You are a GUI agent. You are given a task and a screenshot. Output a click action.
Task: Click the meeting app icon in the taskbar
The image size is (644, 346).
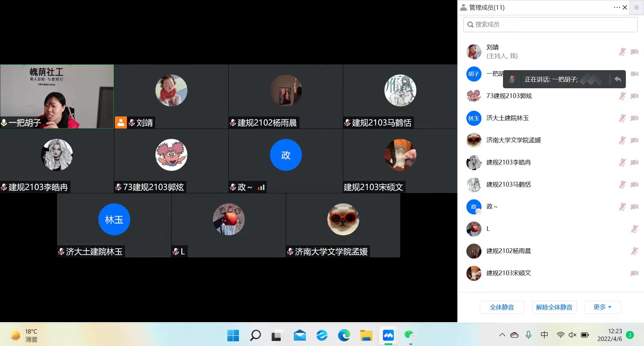(x=388, y=335)
